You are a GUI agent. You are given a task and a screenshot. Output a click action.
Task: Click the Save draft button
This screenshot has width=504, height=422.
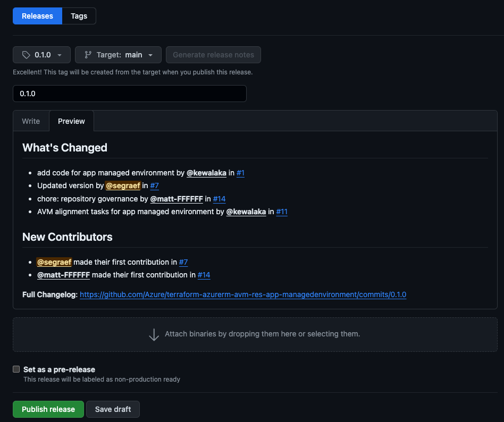[113, 409]
